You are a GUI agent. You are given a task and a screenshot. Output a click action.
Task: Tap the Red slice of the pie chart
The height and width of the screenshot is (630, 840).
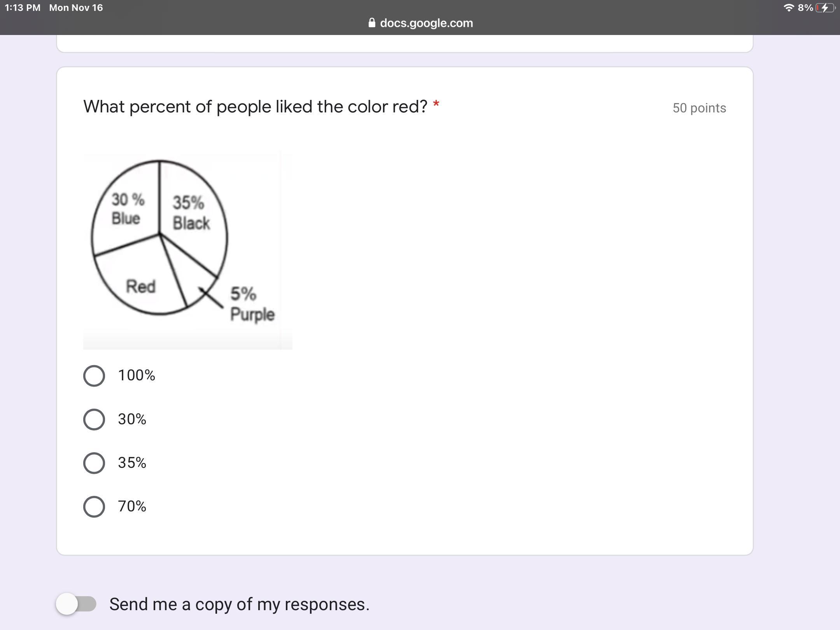pyautogui.click(x=141, y=286)
